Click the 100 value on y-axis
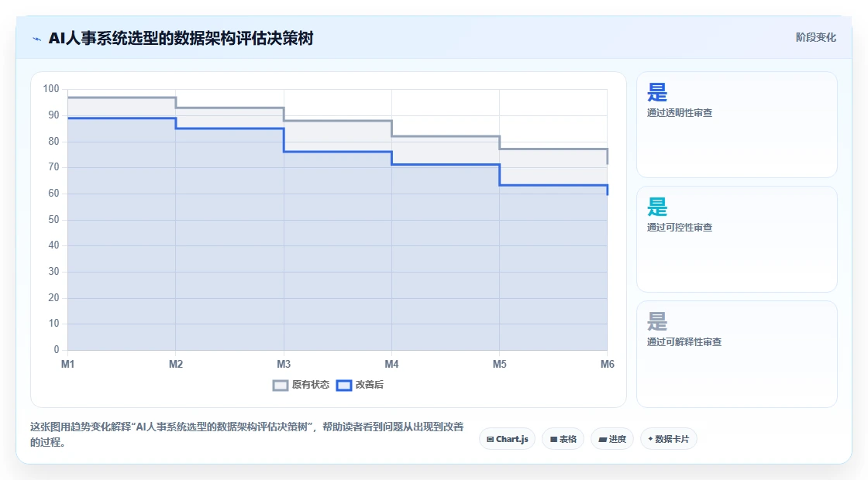The height and width of the screenshot is (480, 868). (x=51, y=89)
